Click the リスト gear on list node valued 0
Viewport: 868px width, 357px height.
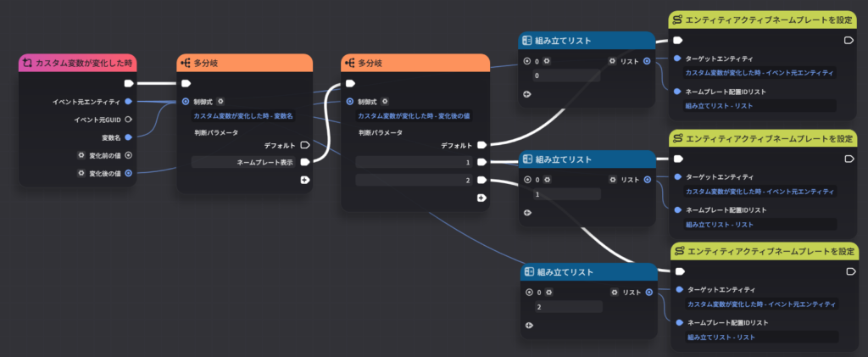(612, 61)
